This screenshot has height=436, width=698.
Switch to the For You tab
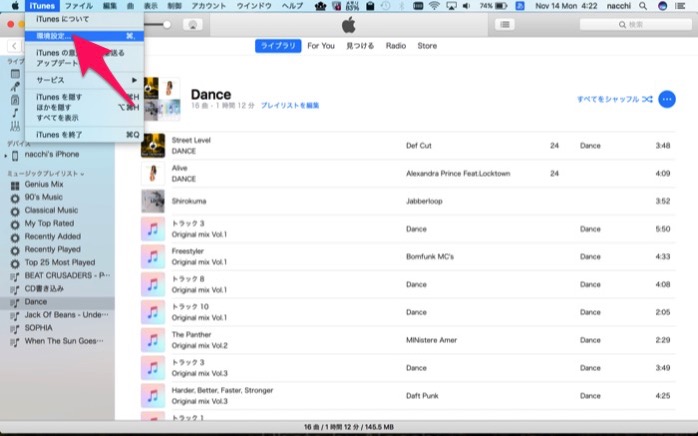(320, 46)
